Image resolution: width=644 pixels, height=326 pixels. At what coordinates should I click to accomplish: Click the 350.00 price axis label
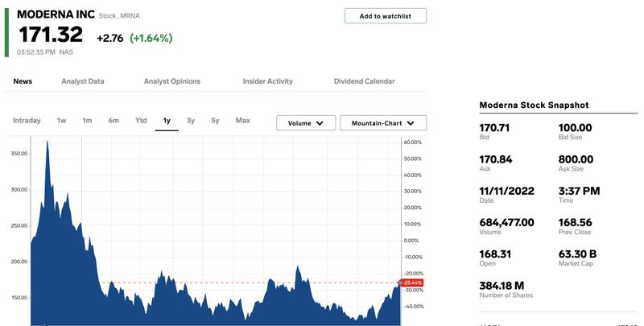click(x=19, y=154)
